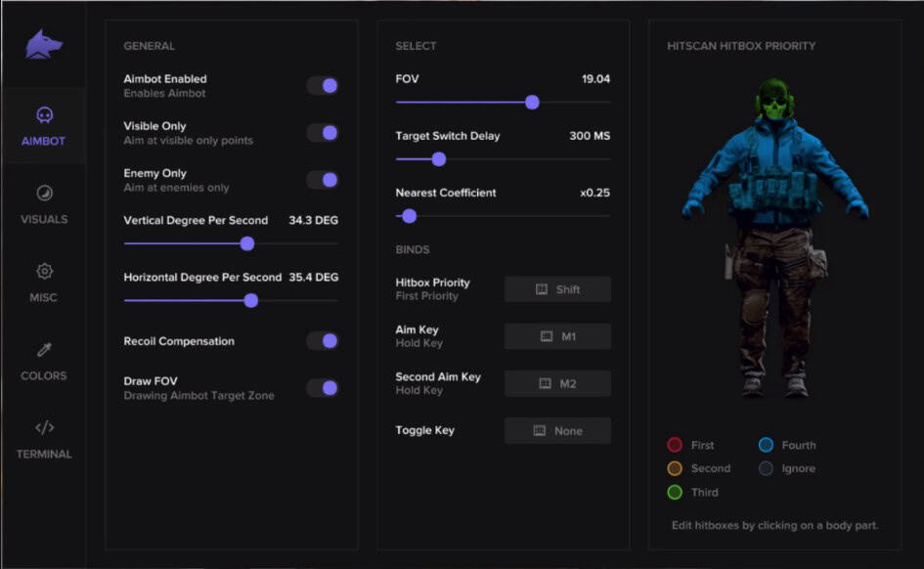924x569 pixels.
Task: Select the green Third priority swatch
Action: click(x=675, y=492)
